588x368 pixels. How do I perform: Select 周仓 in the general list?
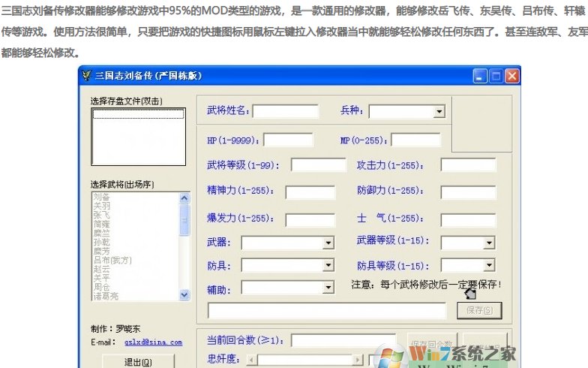(102, 287)
